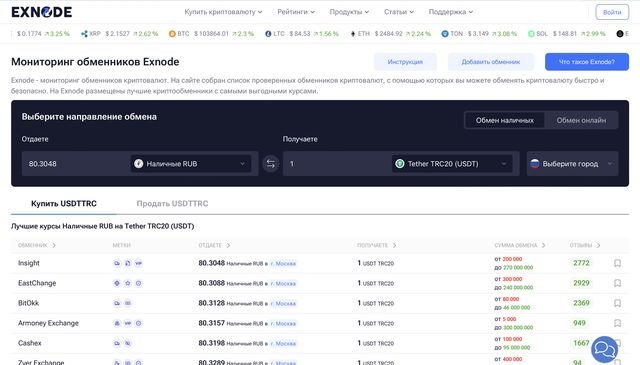Select the Обмен наличных mode

click(504, 120)
